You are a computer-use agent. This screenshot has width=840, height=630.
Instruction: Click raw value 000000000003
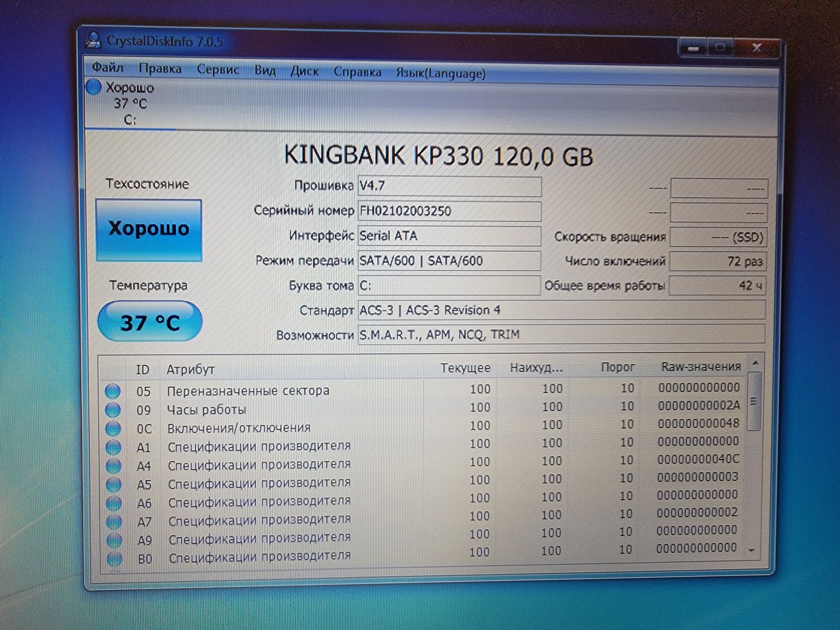698,477
